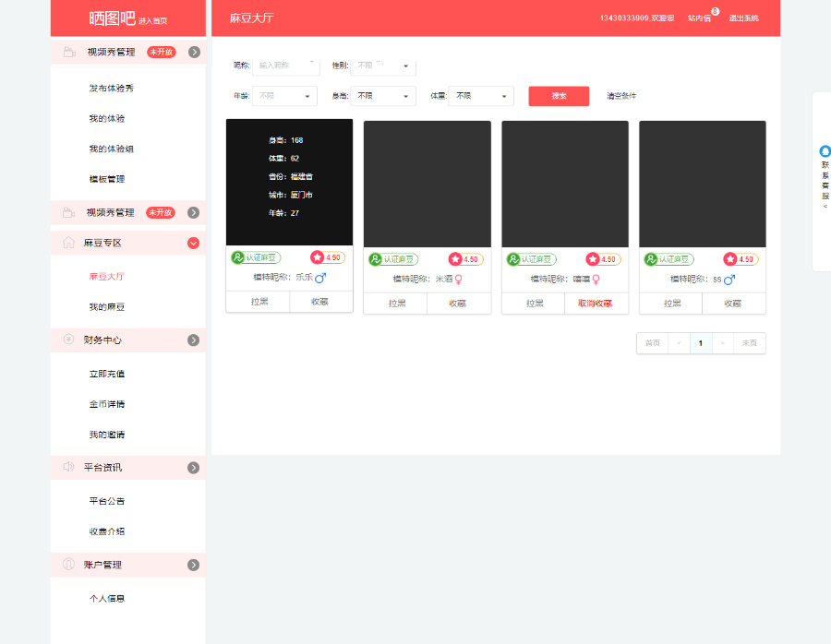Open 我的麻豆 in the sidebar
The image size is (831, 644).
click(x=107, y=306)
